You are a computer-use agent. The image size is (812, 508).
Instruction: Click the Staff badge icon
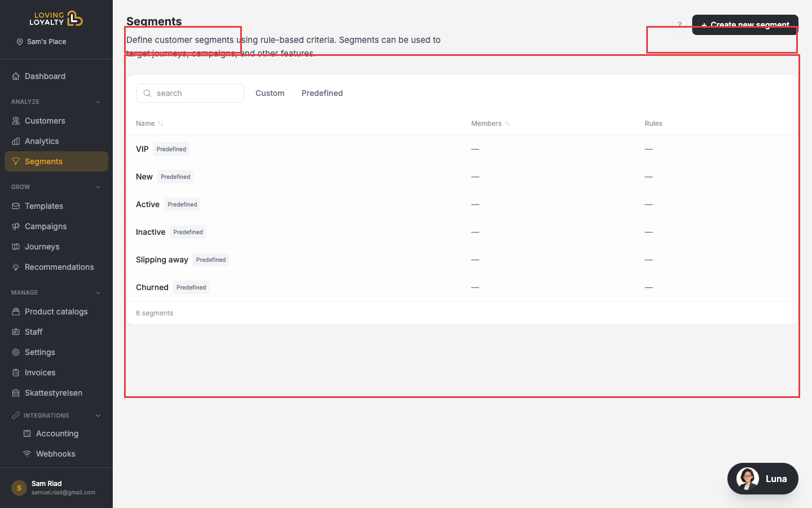click(16, 332)
